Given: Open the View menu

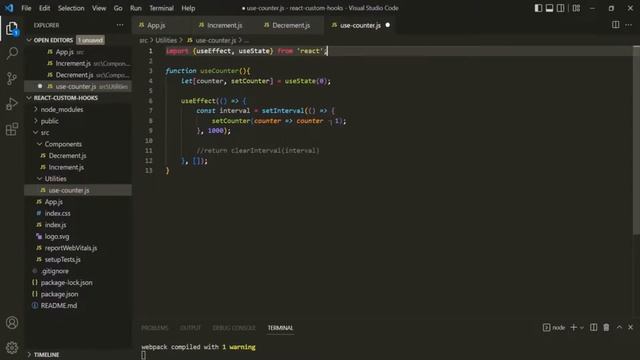Looking at the screenshot, I should (x=99, y=8).
